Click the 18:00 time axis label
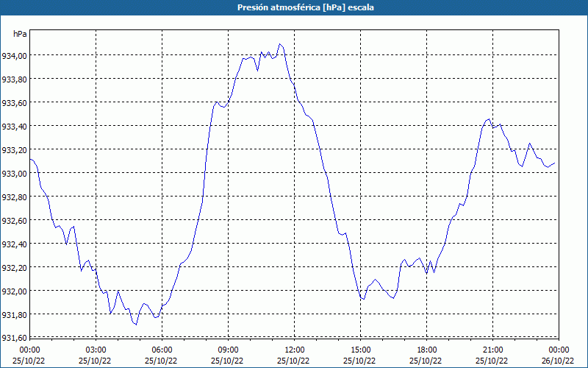Screen dimensions: 588x368 point(427,350)
